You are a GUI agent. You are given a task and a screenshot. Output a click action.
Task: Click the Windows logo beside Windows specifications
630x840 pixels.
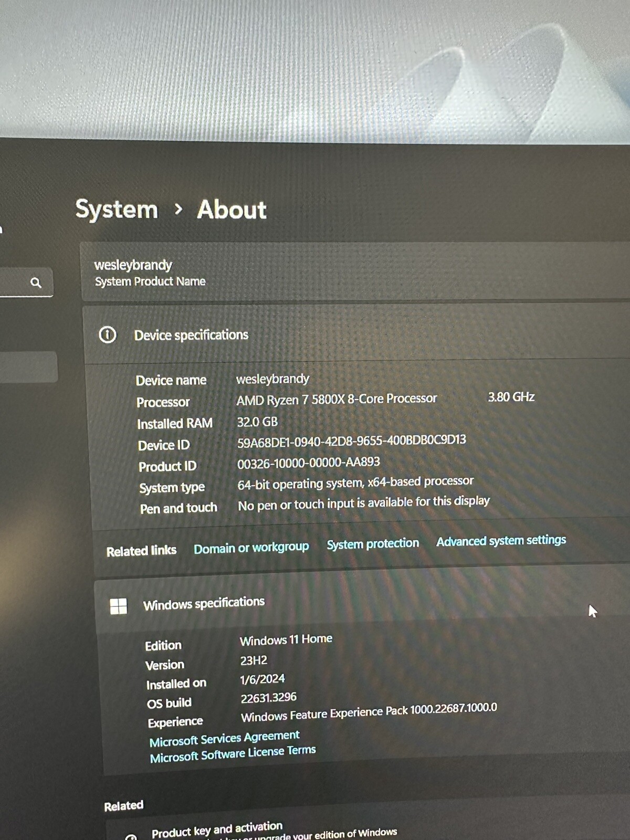[x=119, y=606]
